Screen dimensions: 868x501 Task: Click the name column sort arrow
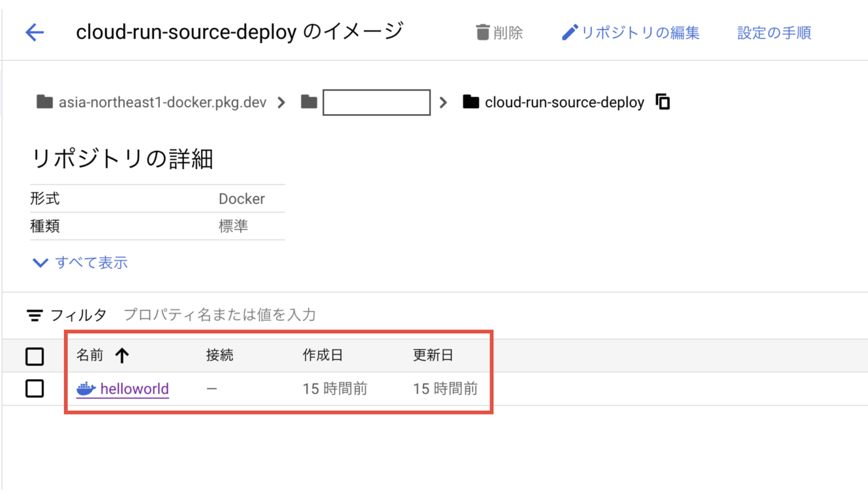tap(122, 355)
